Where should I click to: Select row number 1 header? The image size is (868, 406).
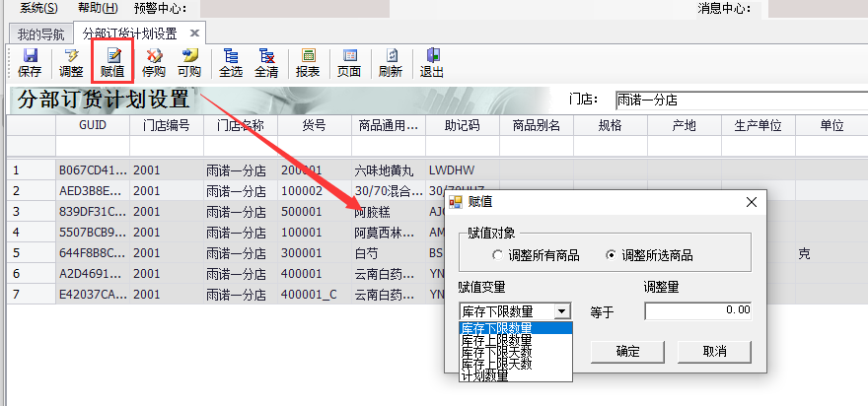31,170
